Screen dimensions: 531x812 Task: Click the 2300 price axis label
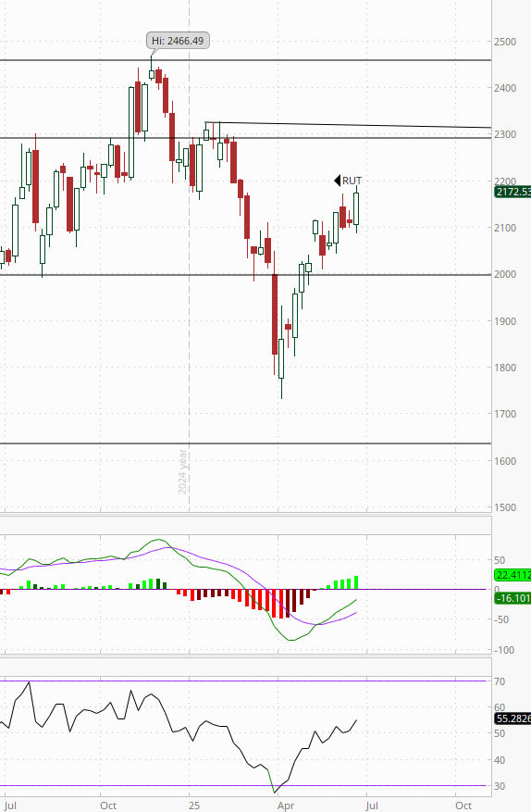click(504, 134)
